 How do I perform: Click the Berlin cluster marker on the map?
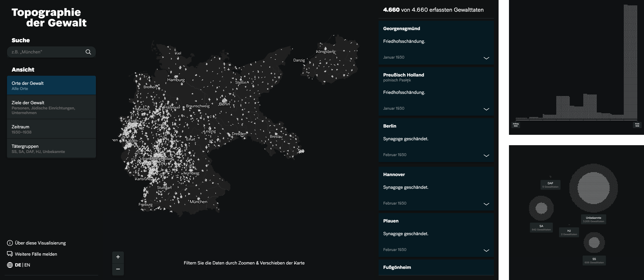coord(224,100)
